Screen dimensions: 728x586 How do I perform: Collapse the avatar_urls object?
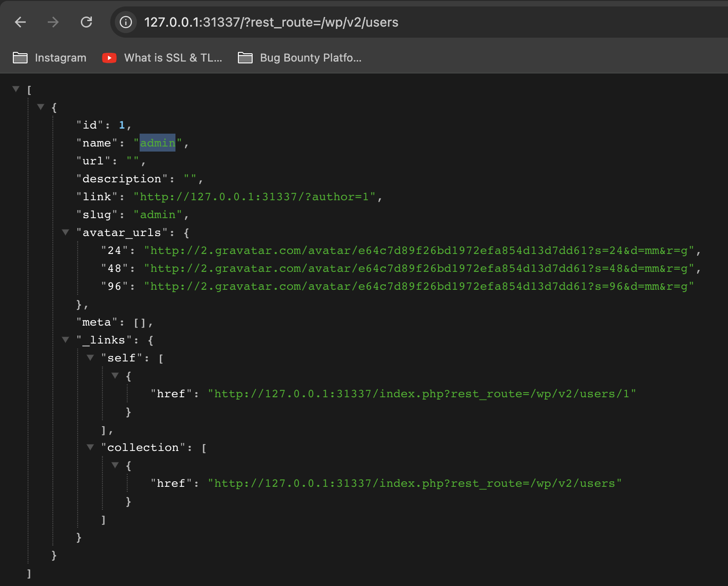point(66,232)
